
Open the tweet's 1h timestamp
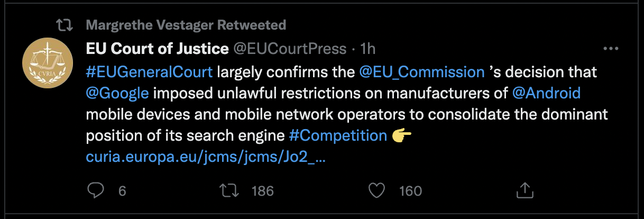coord(367,49)
